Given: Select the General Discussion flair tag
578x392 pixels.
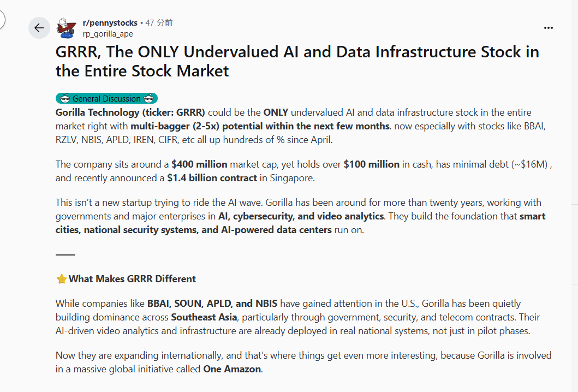Looking at the screenshot, I should [106, 99].
